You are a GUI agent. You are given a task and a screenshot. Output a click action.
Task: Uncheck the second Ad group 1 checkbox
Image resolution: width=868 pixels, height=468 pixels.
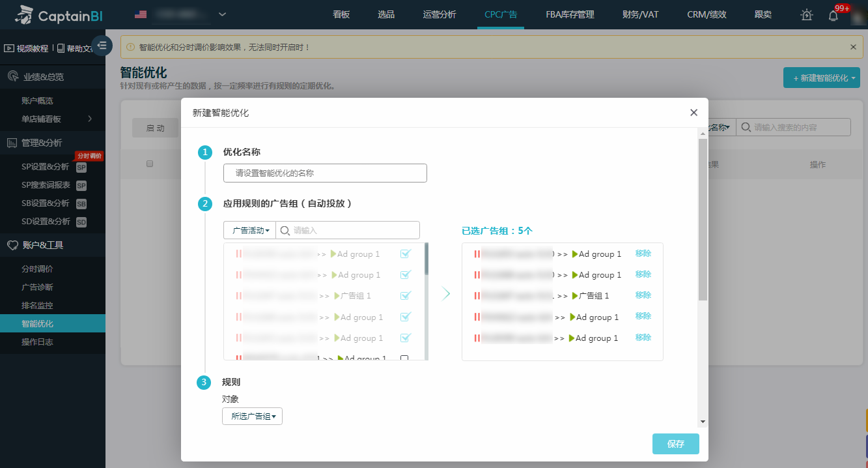coord(406,274)
